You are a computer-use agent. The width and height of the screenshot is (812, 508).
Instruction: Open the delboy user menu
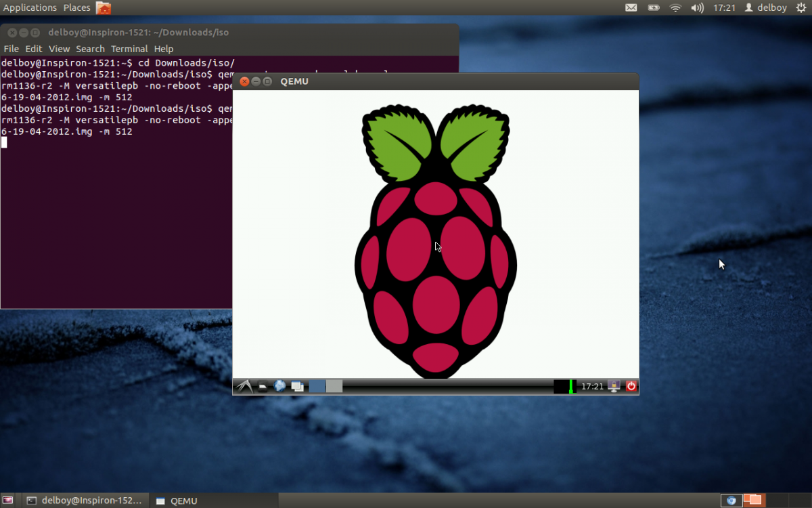766,8
